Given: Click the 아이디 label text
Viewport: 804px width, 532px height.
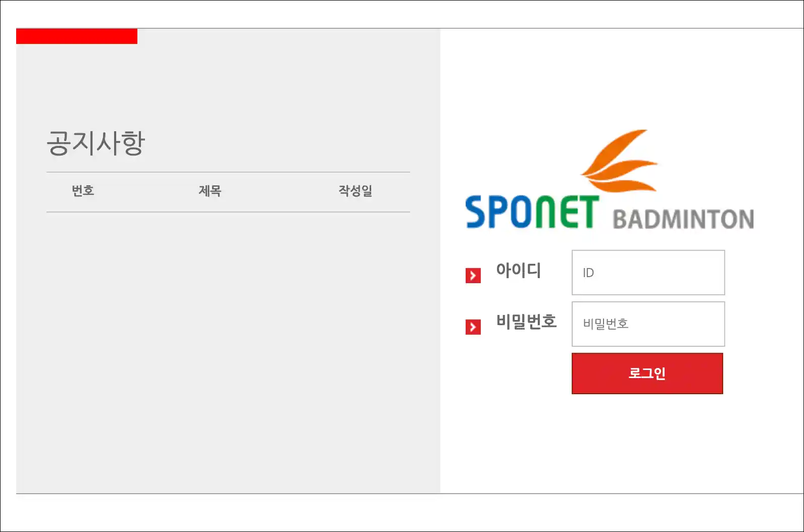Looking at the screenshot, I should 518,270.
